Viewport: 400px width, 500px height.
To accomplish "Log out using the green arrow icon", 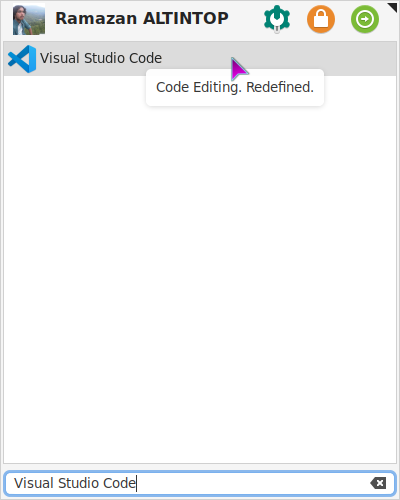I will (365, 19).
